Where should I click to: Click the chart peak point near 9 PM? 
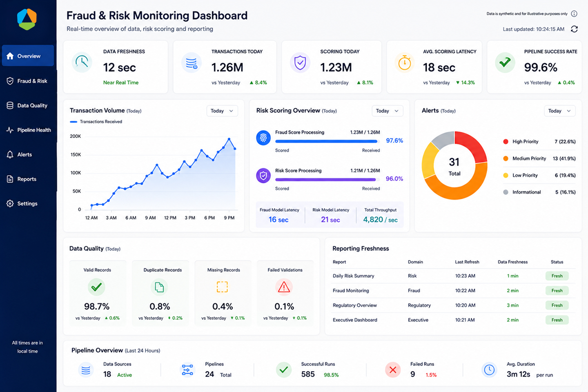(x=229, y=139)
